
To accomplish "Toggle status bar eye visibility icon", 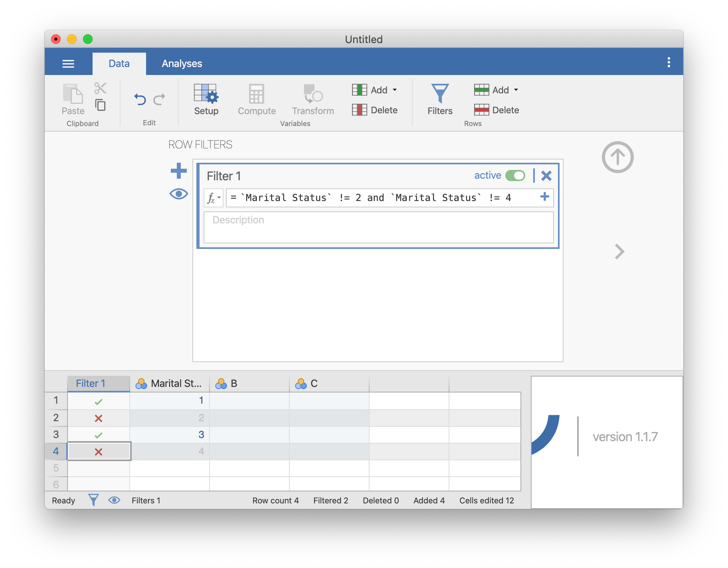I will tap(114, 500).
